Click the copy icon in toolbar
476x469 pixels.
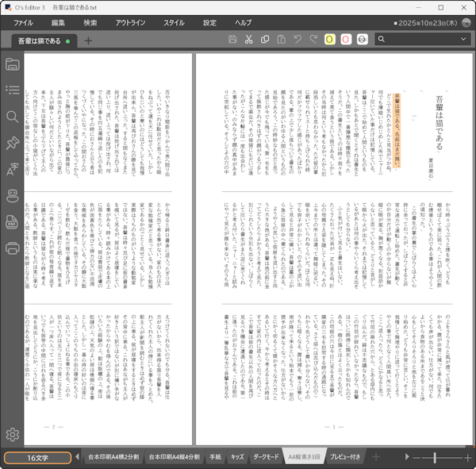click(x=266, y=40)
